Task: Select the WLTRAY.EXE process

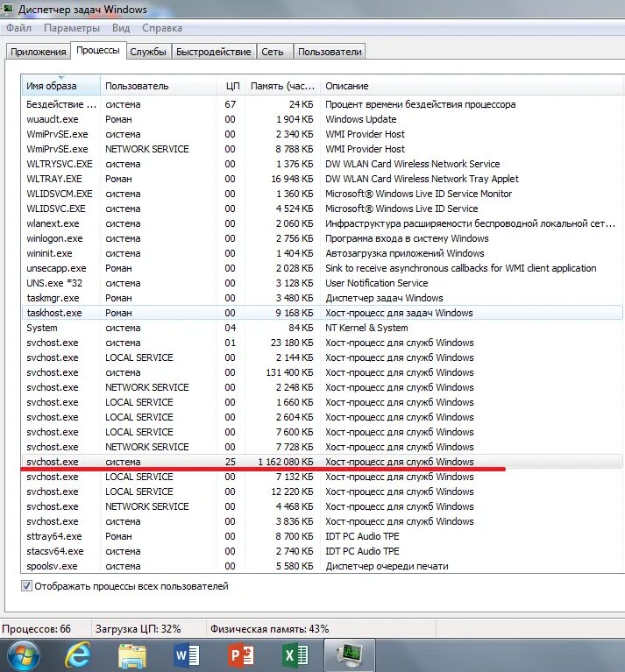Action: 322,179
